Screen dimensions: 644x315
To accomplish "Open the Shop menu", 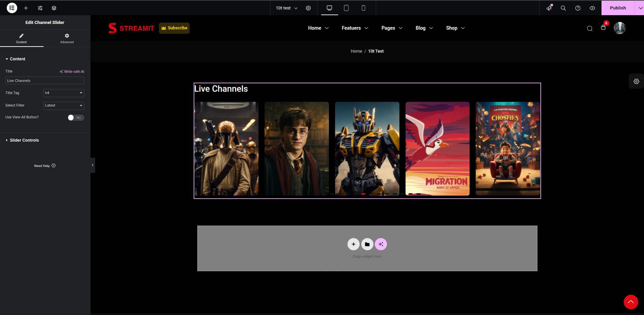I will click(455, 28).
